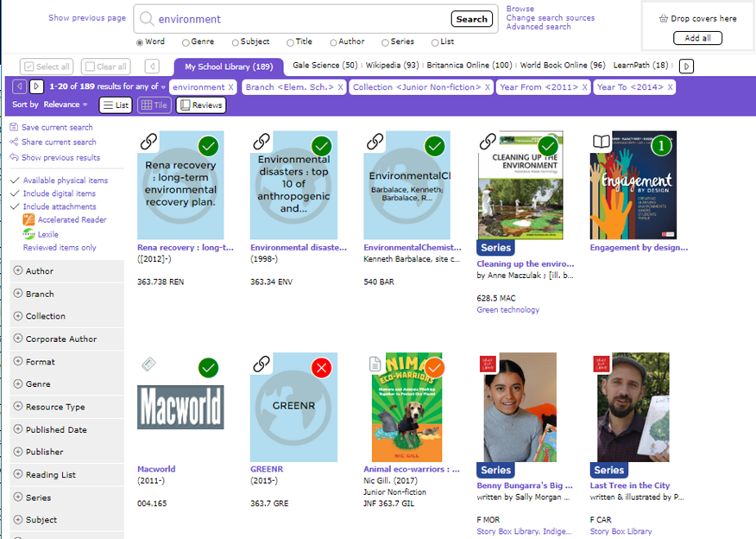756x539 pixels.
Task: Remove the Year From <2011> filter
Action: click(x=584, y=87)
